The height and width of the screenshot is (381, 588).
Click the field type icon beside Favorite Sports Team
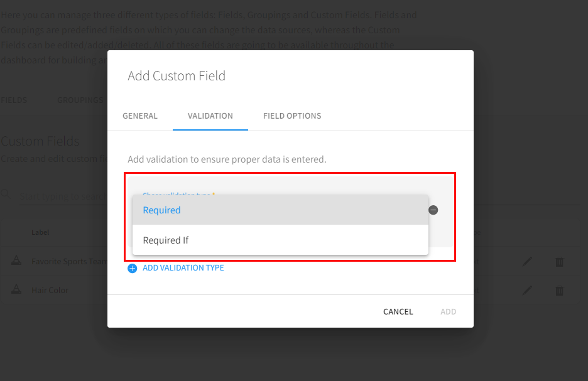[17, 261]
